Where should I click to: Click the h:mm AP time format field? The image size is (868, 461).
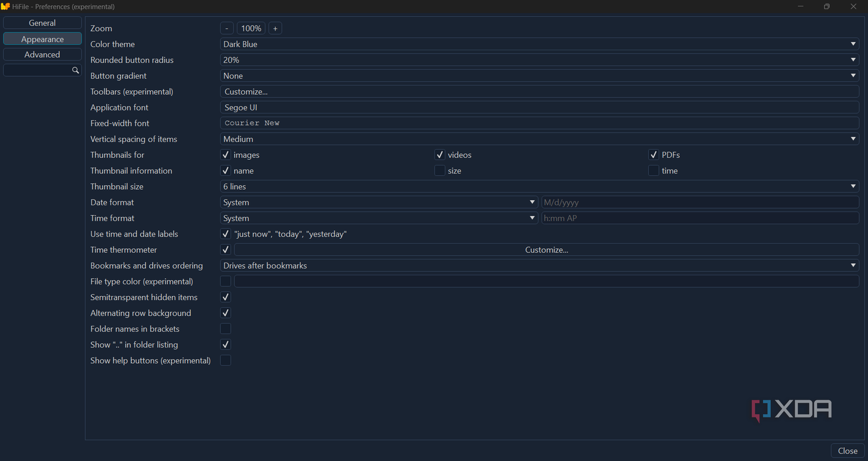(x=700, y=218)
